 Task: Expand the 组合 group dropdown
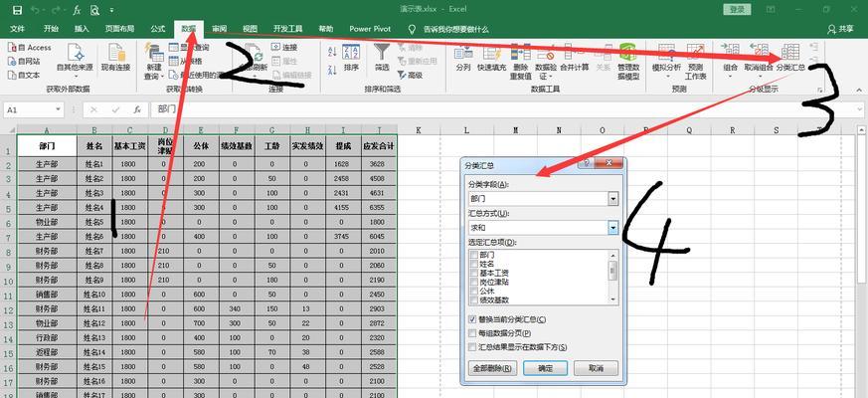tap(730, 76)
